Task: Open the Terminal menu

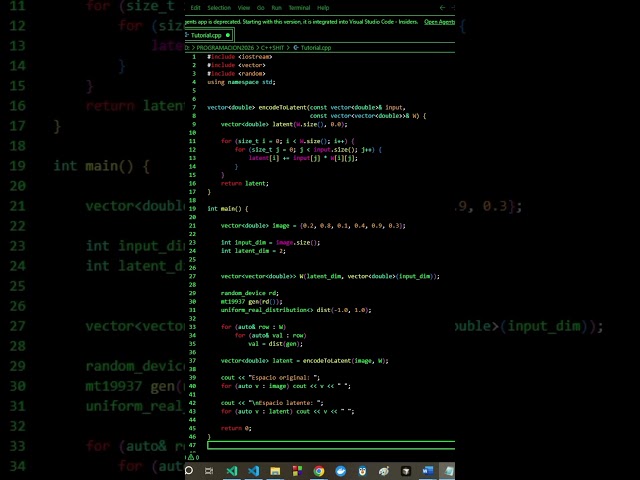Action: 299,7
